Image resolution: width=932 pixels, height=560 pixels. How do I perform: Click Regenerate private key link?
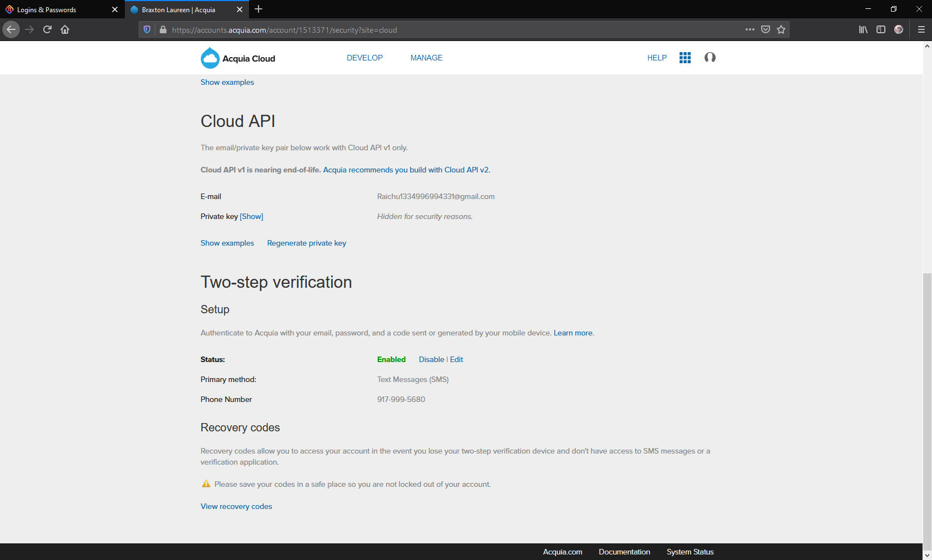tap(307, 243)
